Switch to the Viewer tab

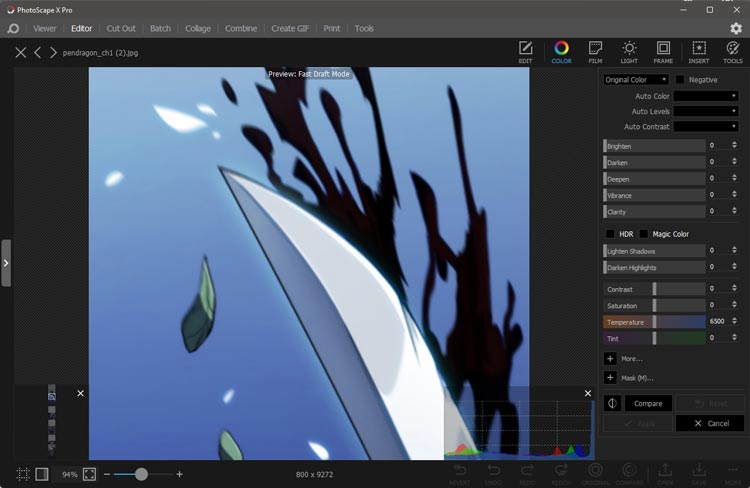coord(44,28)
